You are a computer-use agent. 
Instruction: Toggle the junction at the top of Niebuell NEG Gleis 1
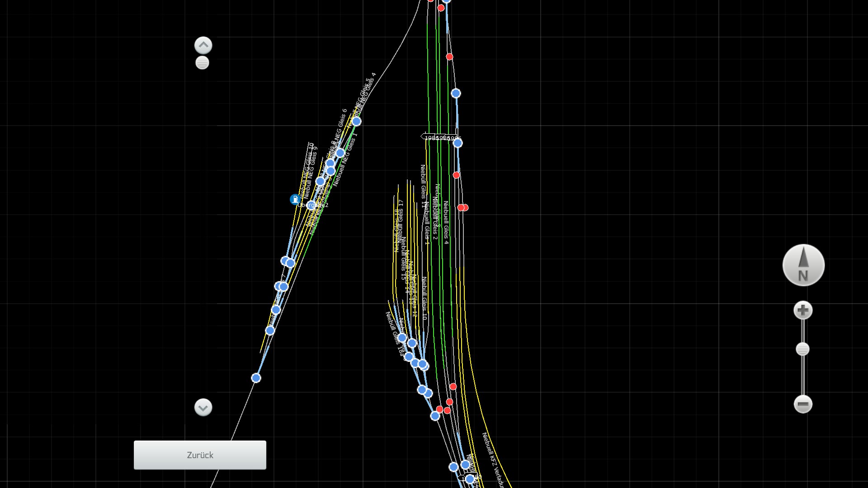tap(356, 122)
